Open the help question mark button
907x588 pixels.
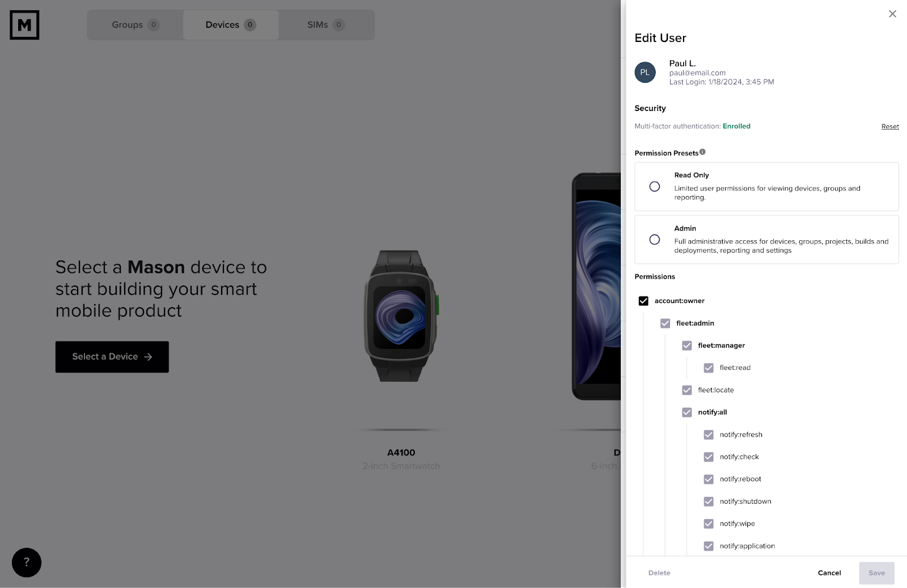(x=27, y=563)
